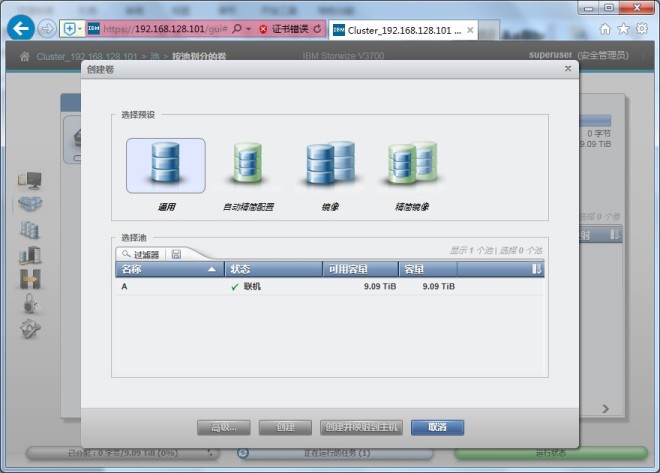Click the green 运行状态 health bar
The image size is (660, 473).
pos(551,453)
